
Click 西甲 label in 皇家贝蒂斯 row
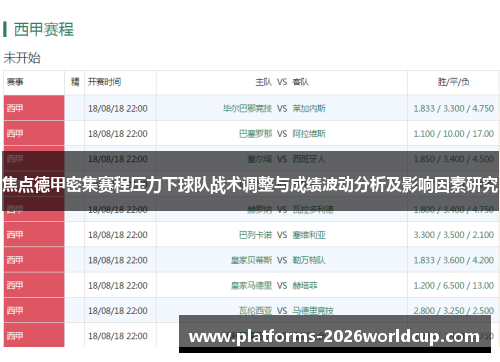tap(15, 260)
